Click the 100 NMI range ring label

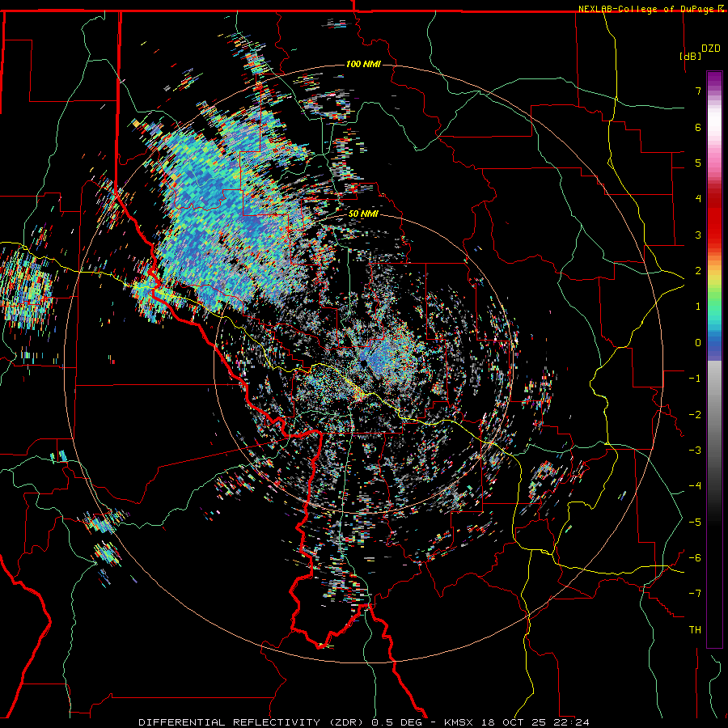coord(363,64)
